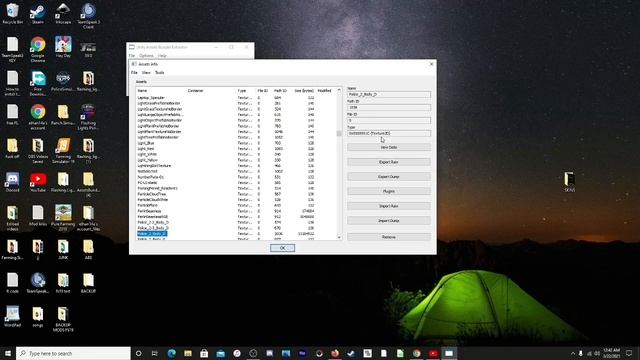Image resolution: width=640 pixels, height=360 pixels.
Task: Click the asset Name input field
Action: tap(389, 94)
